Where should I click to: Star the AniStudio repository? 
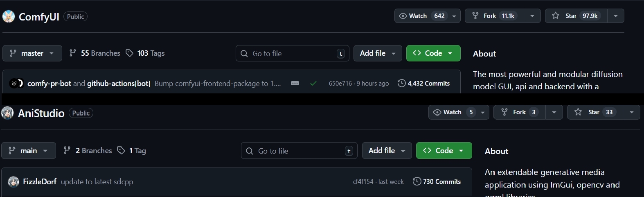[x=595, y=112]
